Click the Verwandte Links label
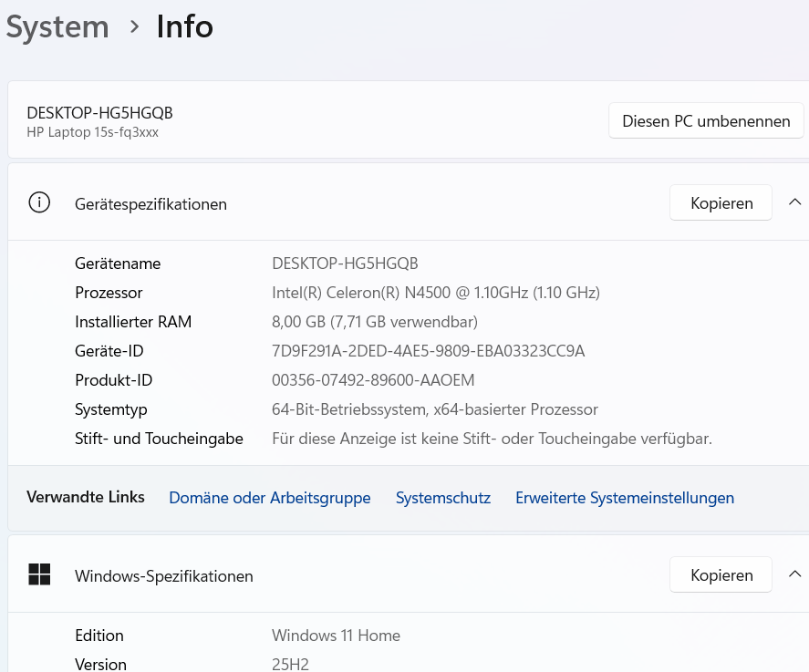809x672 pixels. (x=85, y=497)
